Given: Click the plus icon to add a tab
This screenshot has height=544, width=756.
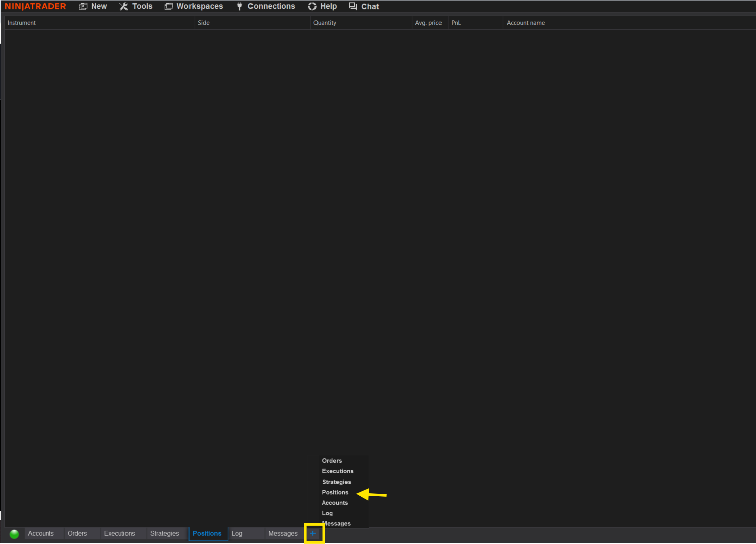Looking at the screenshot, I should coord(313,533).
